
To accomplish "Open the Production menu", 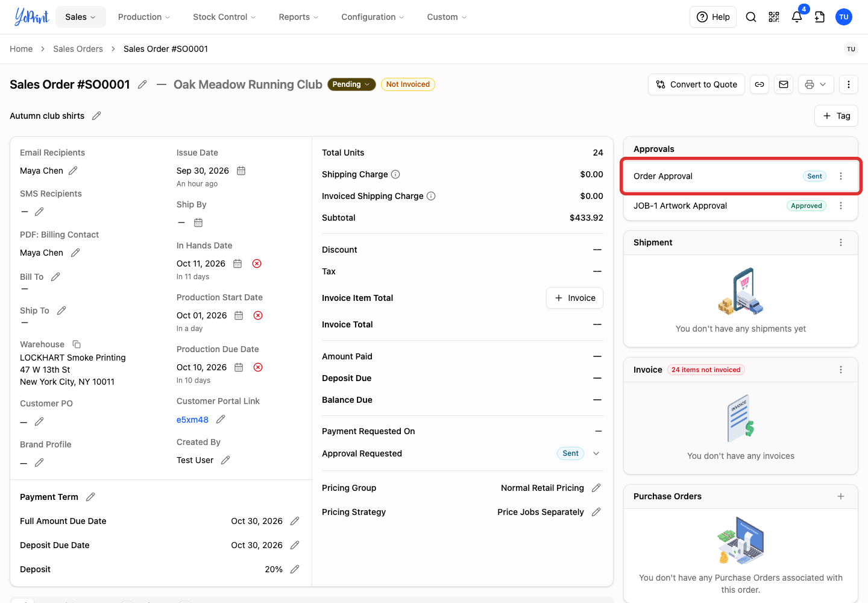I will [144, 17].
